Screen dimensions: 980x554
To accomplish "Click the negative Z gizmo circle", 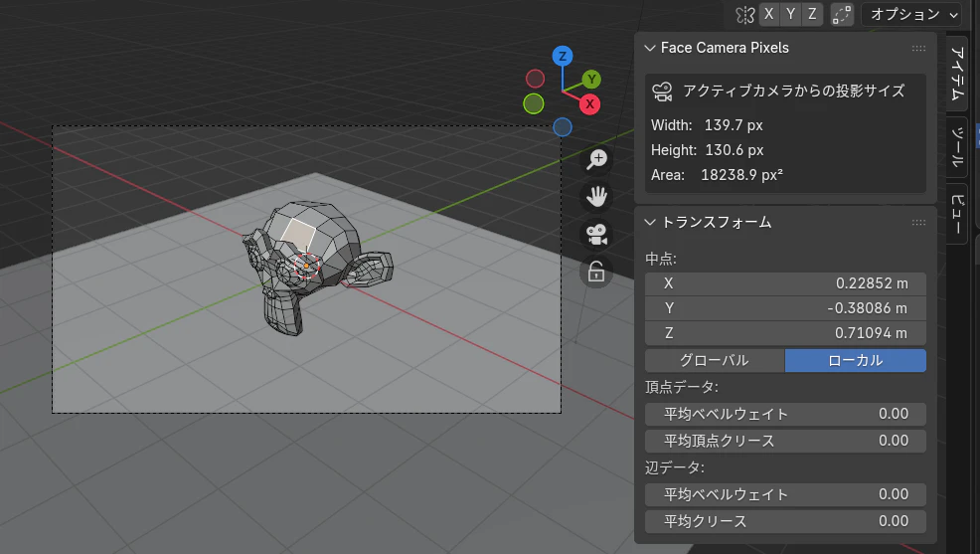I will pyautogui.click(x=563, y=127).
